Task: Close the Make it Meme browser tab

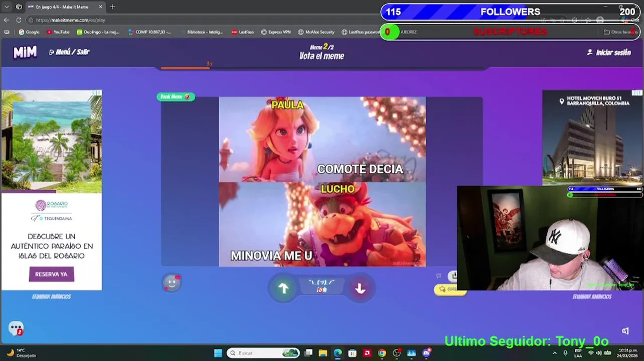Action: click(100, 7)
